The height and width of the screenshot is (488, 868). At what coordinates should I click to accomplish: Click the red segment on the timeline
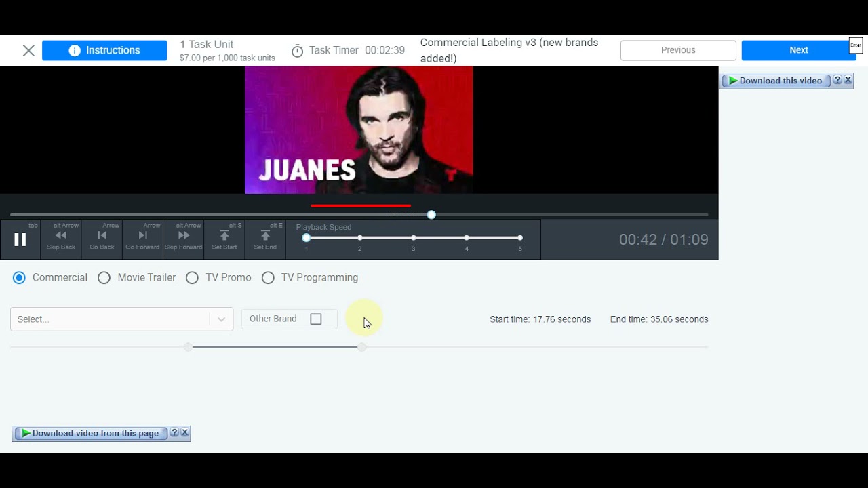(361, 205)
